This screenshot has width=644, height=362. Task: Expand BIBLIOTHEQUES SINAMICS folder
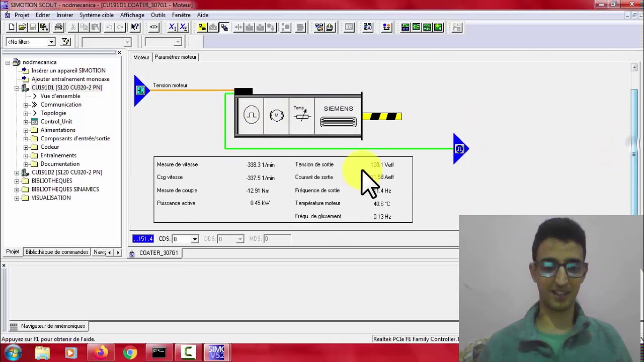point(17,190)
